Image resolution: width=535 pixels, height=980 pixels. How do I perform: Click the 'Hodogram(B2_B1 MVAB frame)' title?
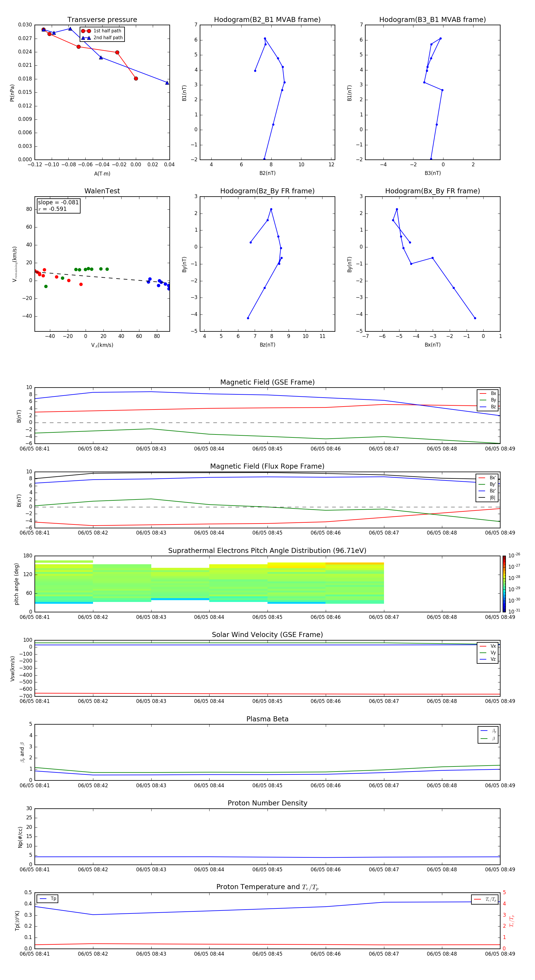(267, 20)
